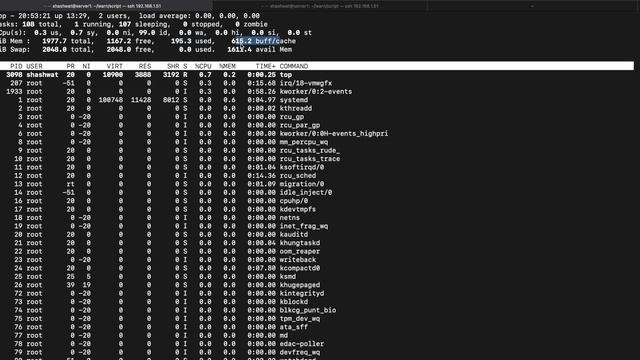The width and height of the screenshot is (640, 360).
Task: Click the edac-poller process name
Action: [302, 344]
